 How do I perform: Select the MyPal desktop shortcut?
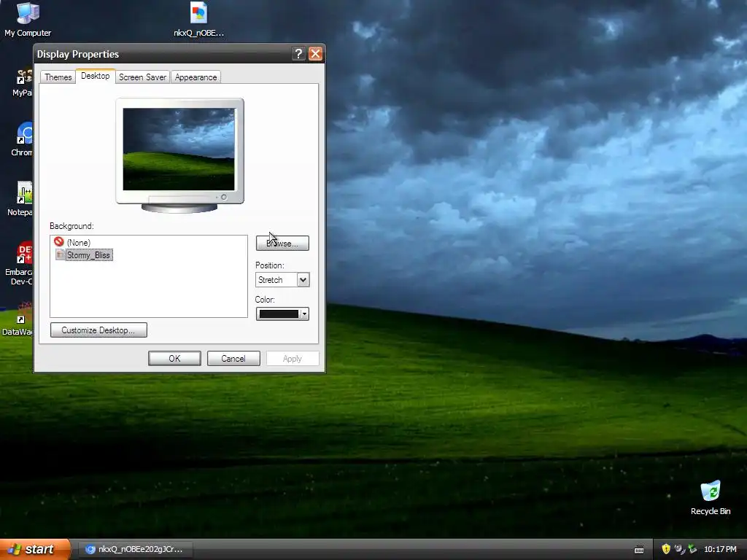23,82
